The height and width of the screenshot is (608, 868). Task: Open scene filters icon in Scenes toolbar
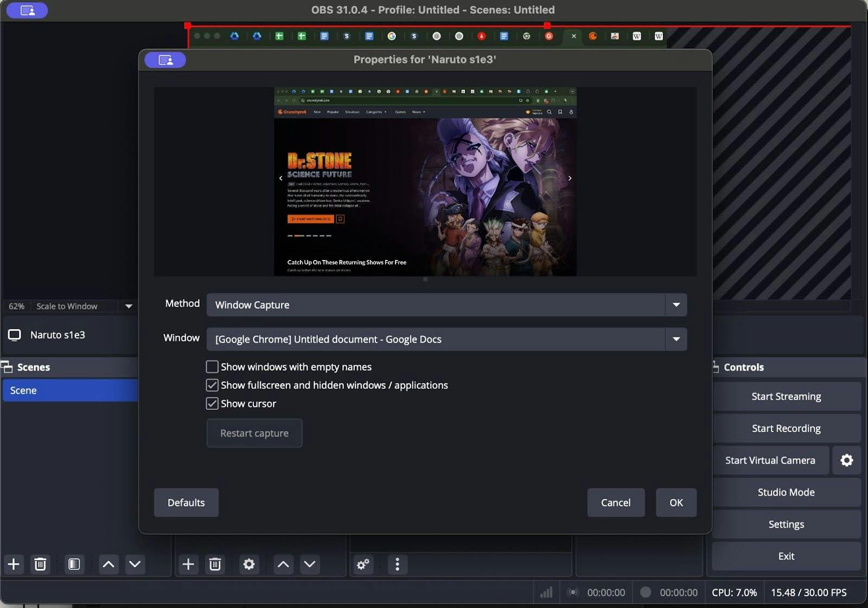click(74, 565)
